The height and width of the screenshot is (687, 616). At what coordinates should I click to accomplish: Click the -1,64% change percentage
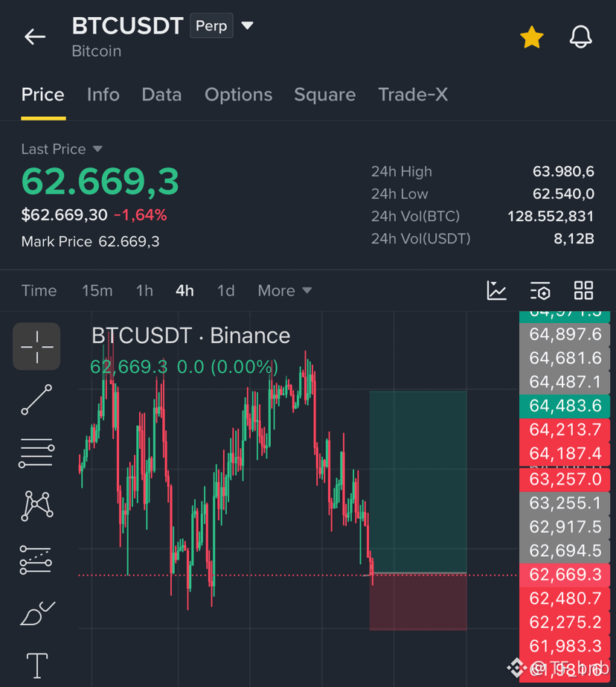(141, 215)
